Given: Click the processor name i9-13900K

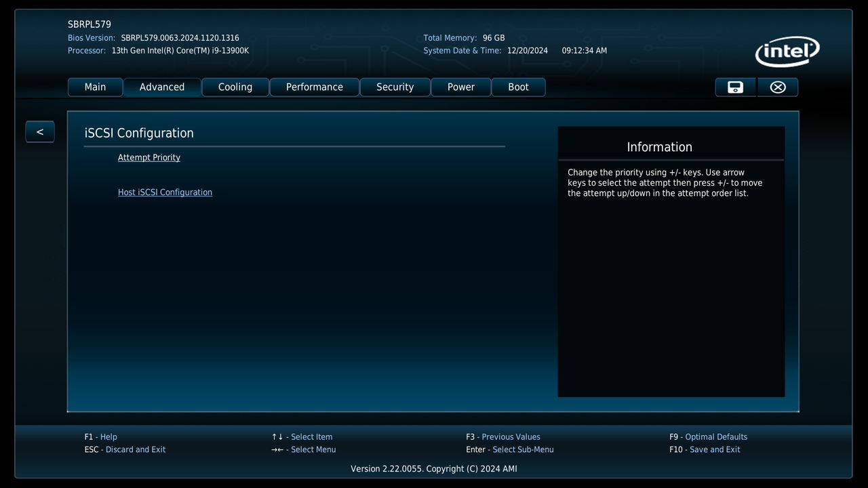Looking at the screenshot, I should [180, 51].
